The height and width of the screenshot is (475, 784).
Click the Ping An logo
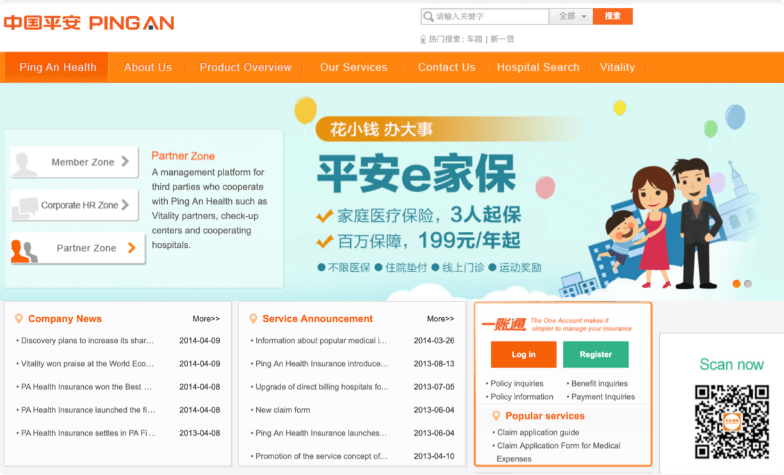coord(89,23)
